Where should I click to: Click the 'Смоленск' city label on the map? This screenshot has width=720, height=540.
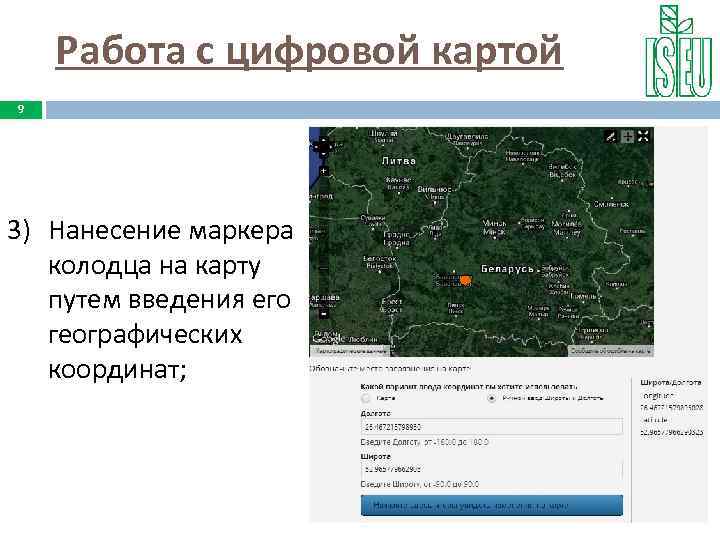tap(611, 204)
